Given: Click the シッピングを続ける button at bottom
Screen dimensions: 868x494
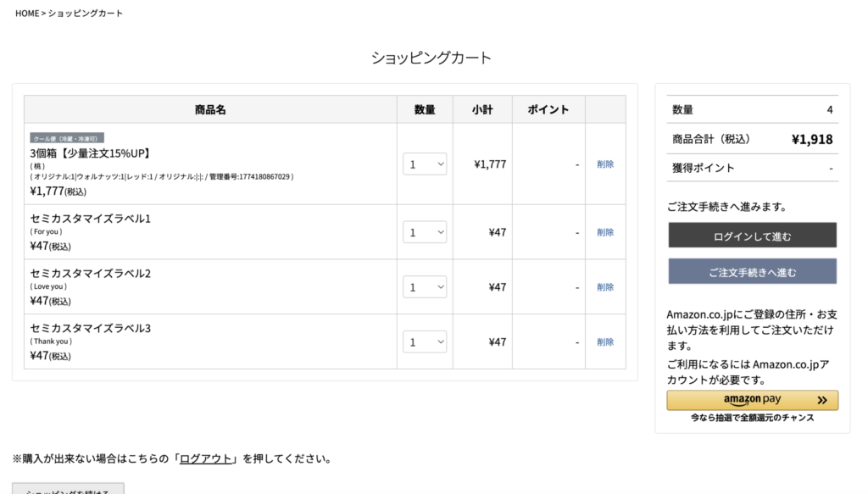Looking at the screenshot, I should tap(68, 489).
